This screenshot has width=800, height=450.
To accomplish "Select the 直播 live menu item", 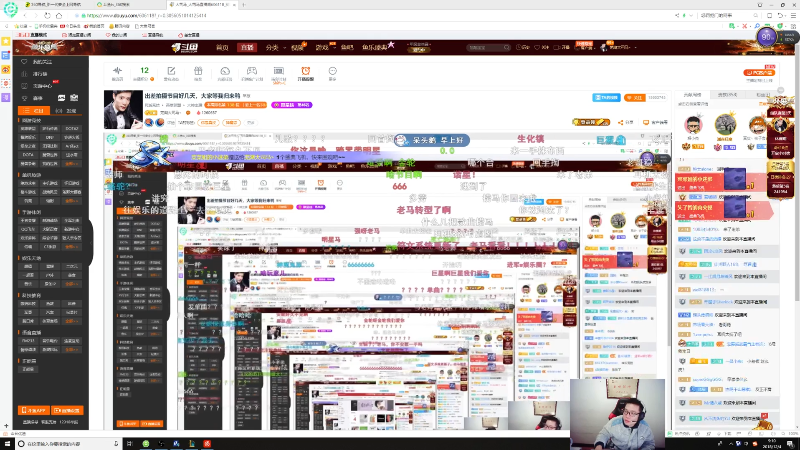I will [247, 47].
